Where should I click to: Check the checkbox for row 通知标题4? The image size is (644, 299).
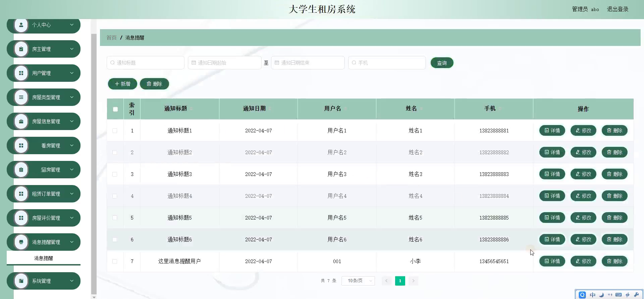point(115,196)
